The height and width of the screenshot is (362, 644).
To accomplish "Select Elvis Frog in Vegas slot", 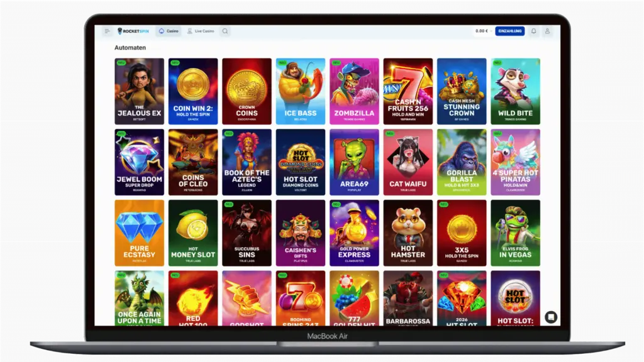I will coord(516,233).
